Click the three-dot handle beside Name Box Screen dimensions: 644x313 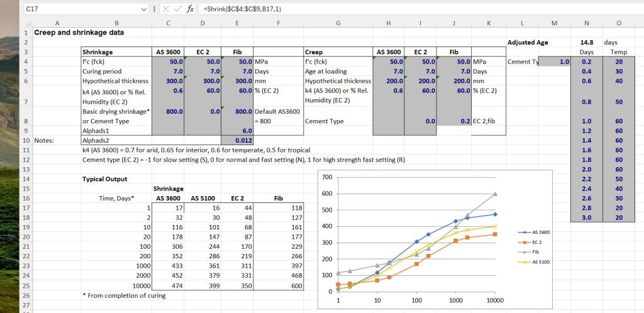[154, 10]
